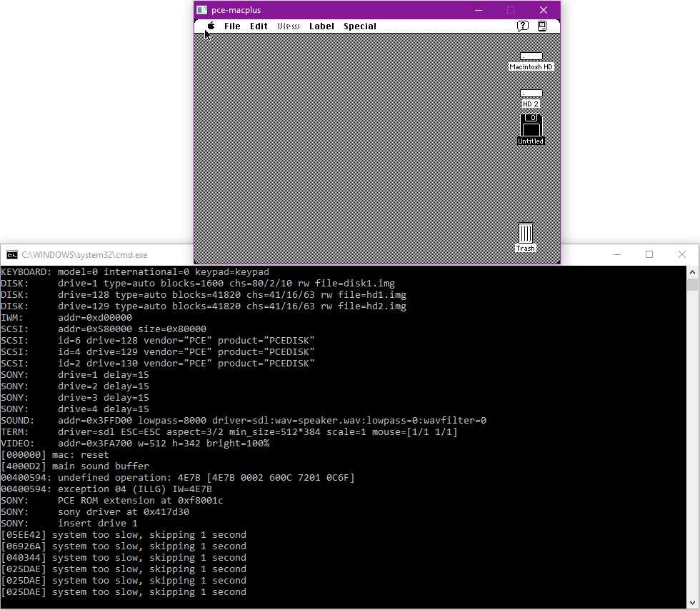Click the 'SCSI: id=6 drive=128' line
700x610 pixels.
tap(158, 340)
